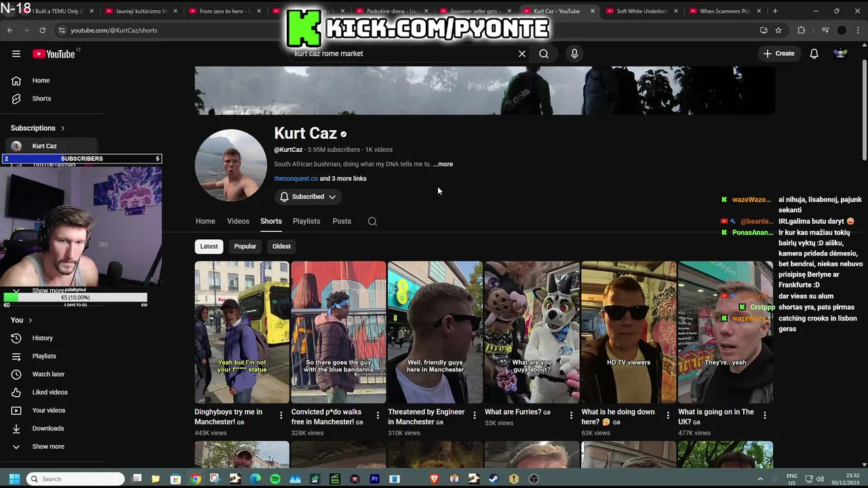Bookmark this page with the star icon
Viewport: 868px width, 488px height.
click(x=778, y=30)
